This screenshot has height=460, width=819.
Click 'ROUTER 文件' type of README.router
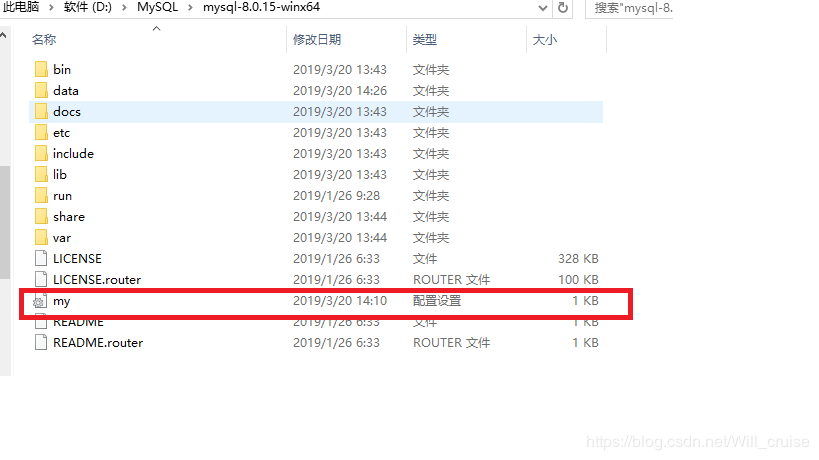pyautogui.click(x=451, y=343)
